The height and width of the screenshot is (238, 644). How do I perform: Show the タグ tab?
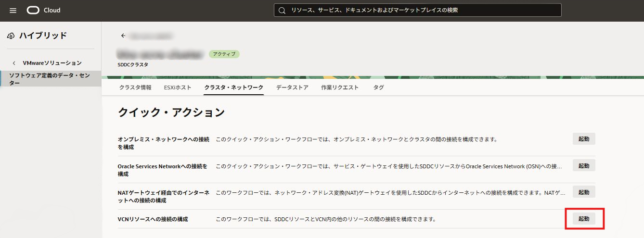click(378, 88)
